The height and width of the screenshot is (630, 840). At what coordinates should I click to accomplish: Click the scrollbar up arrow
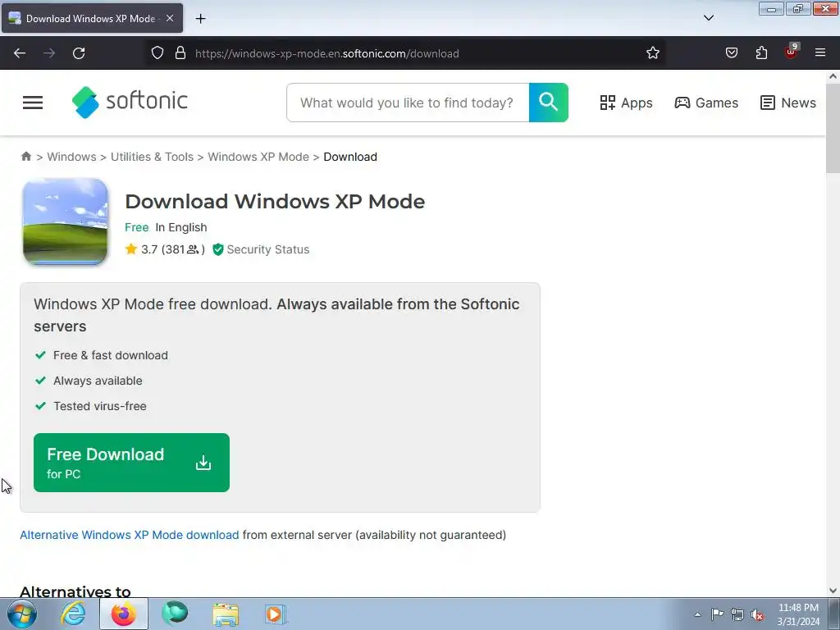coord(833,76)
